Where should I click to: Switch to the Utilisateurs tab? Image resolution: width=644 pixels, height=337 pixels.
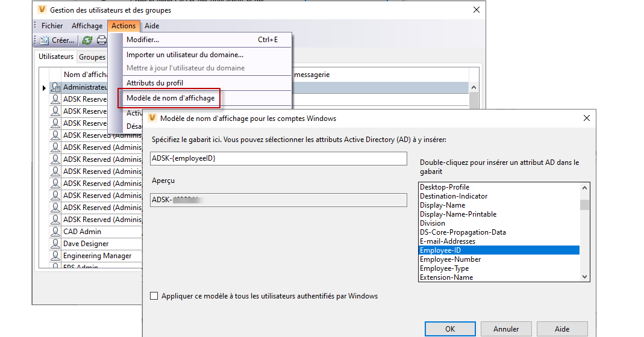[x=56, y=57]
